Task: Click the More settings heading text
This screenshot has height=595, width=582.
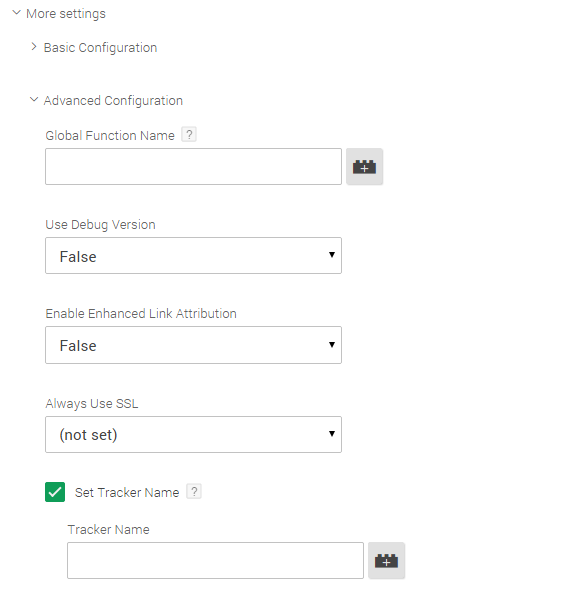Action: click(66, 14)
